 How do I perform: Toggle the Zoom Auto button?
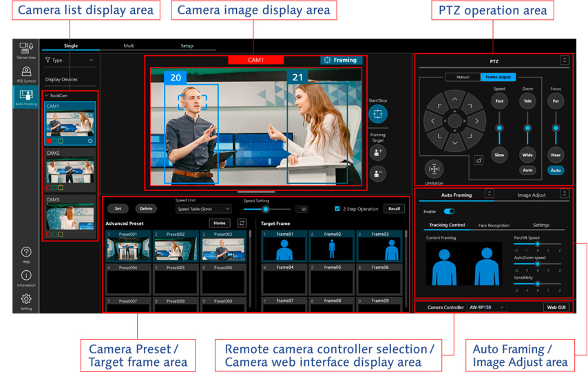pyautogui.click(x=527, y=170)
